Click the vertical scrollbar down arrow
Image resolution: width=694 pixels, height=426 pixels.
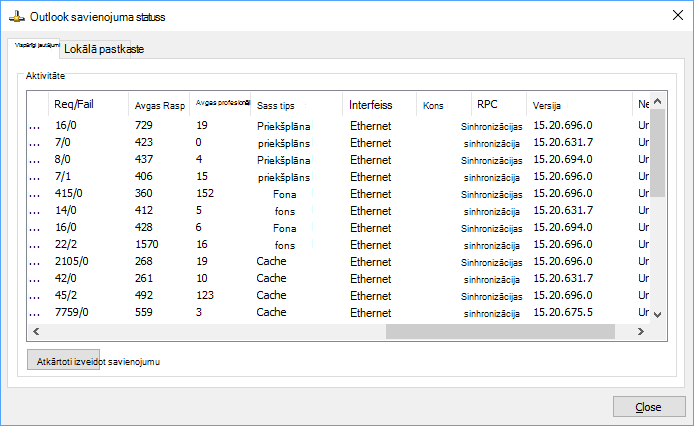pyautogui.click(x=657, y=314)
